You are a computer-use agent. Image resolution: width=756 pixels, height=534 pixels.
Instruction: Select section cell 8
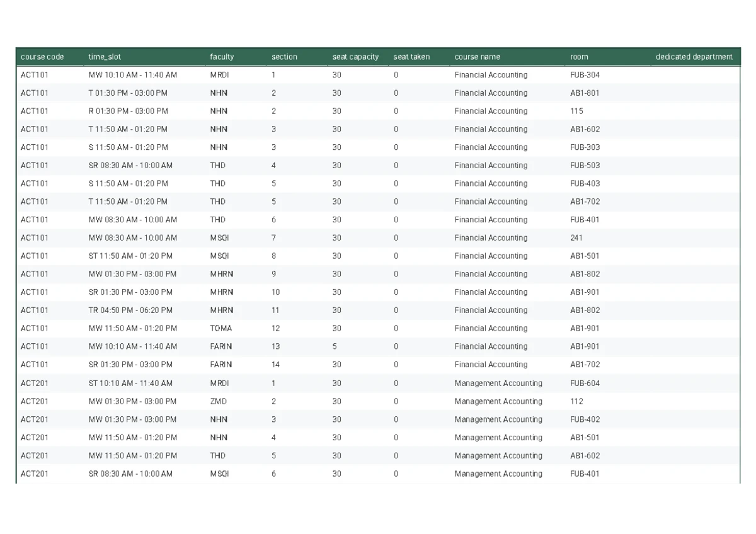pyautogui.click(x=273, y=256)
